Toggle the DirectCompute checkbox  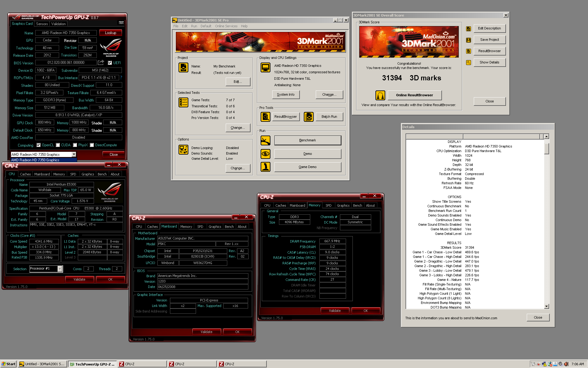92,145
